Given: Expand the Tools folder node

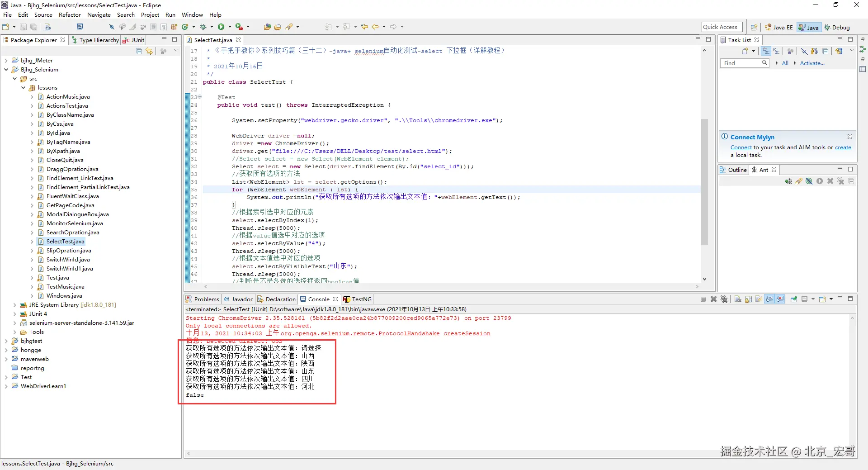Looking at the screenshot, I should point(15,332).
